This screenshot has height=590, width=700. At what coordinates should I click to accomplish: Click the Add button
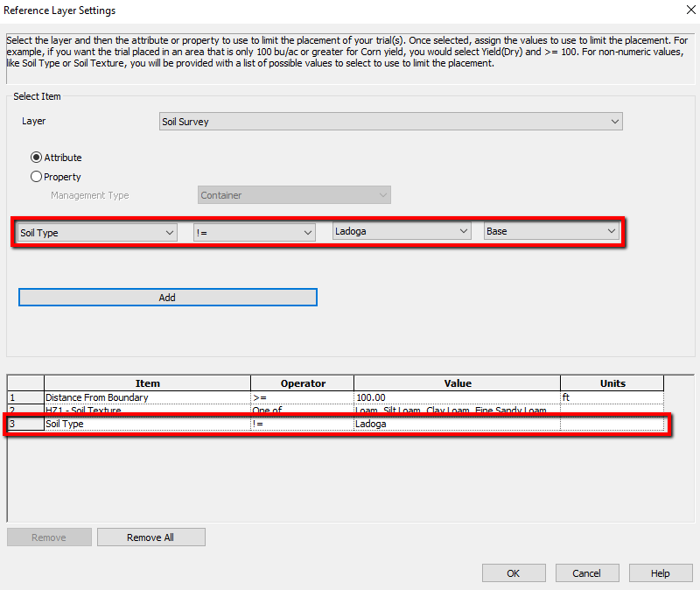click(167, 298)
